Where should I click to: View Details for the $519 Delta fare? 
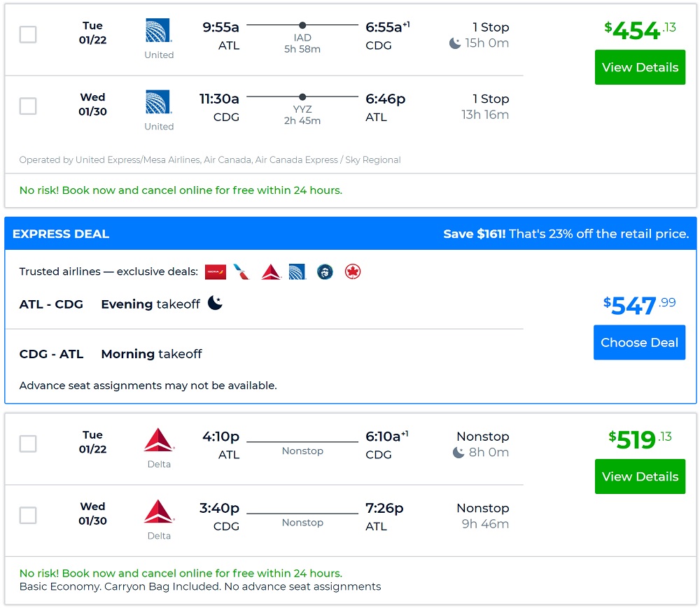pos(640,476)
